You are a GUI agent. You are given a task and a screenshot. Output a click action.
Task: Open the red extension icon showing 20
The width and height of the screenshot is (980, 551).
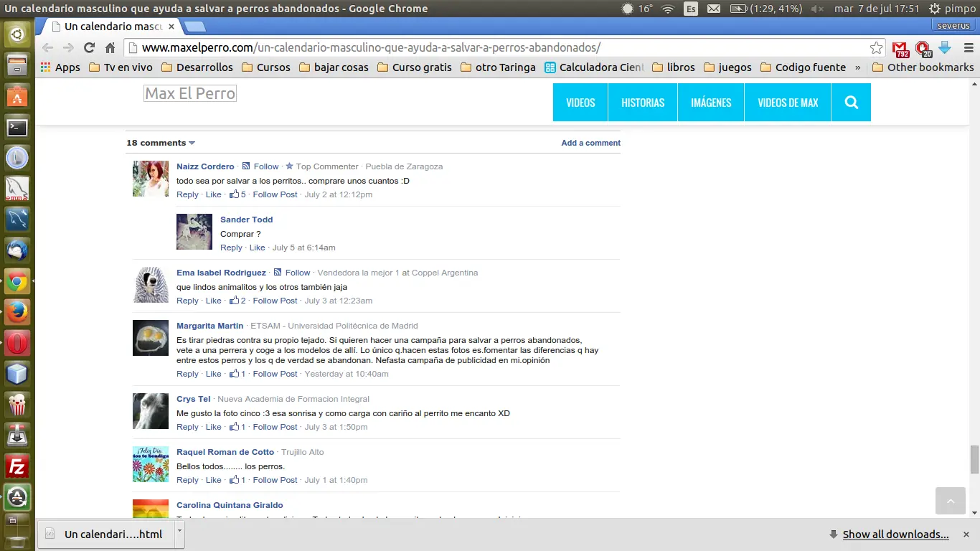point(923,49)
